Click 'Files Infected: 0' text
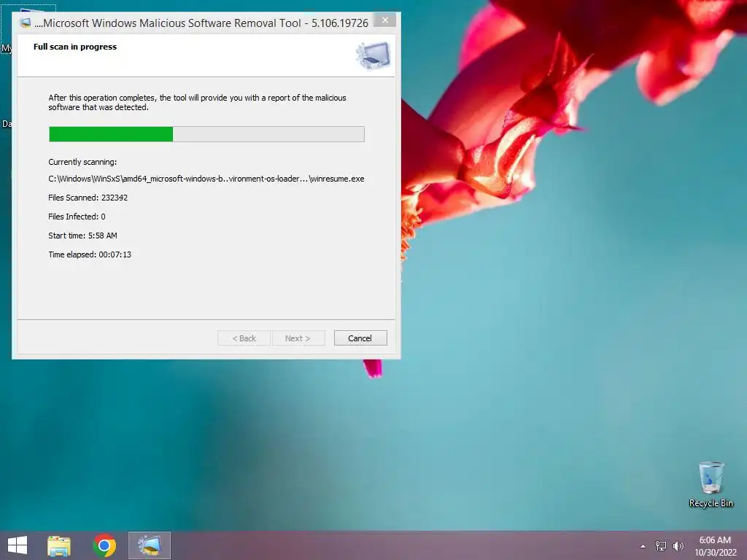This screenshot has width=747, height=560. pos(77,217)
